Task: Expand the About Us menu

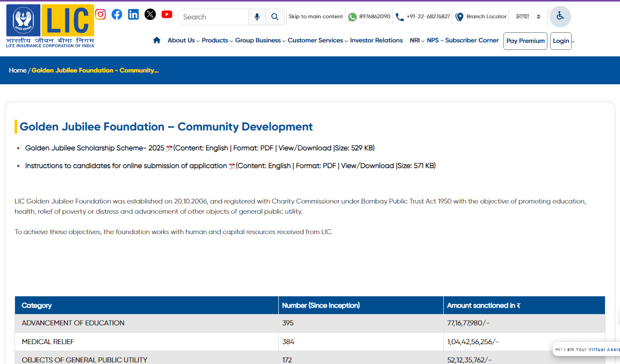Action: tap(181, 40)
